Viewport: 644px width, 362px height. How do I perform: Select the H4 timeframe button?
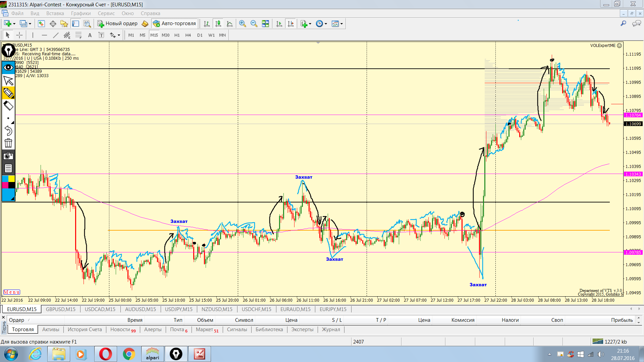click(x=188, y=35)
